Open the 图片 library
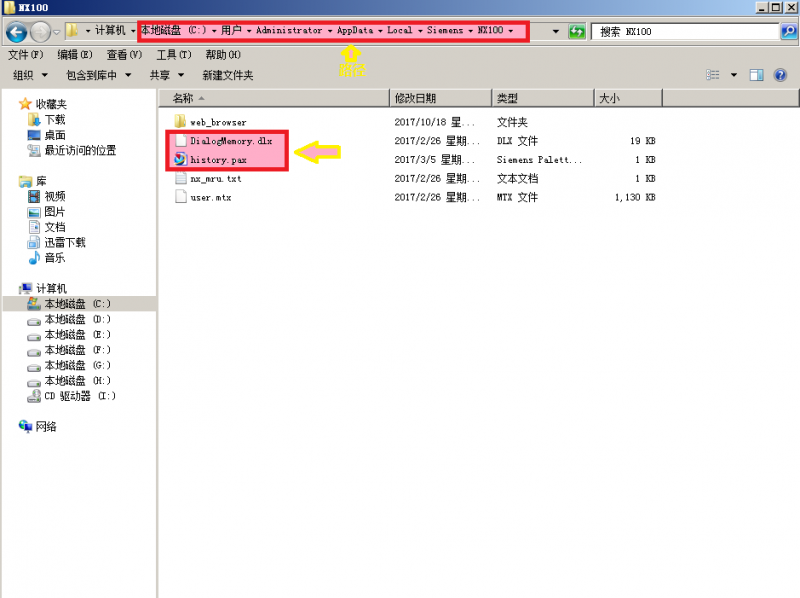 pyautogui.click(x=55, y=212)
